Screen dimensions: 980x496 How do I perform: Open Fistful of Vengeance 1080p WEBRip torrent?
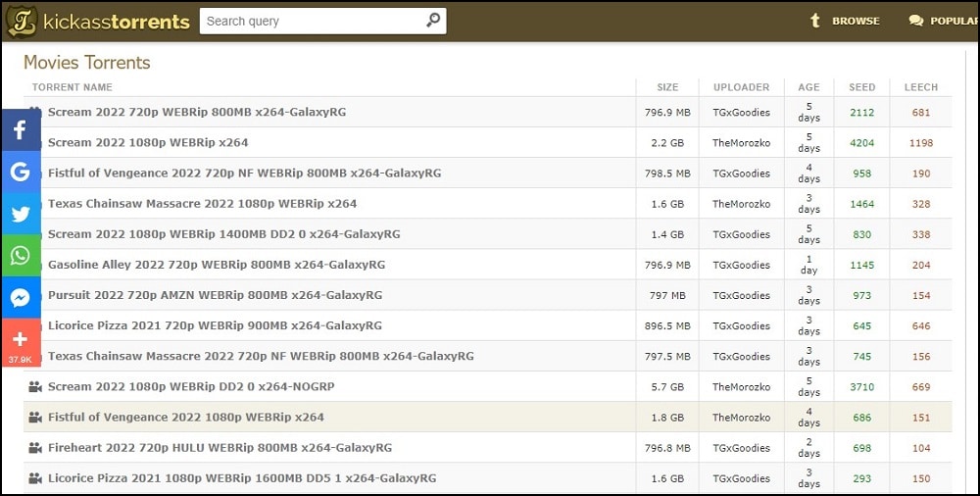coord(185,418)
